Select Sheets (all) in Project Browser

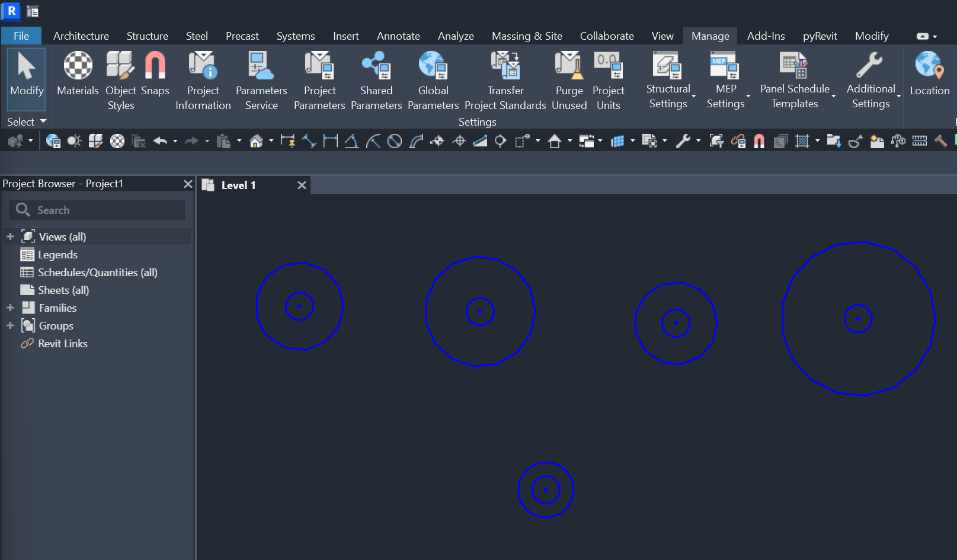point(63,290)
